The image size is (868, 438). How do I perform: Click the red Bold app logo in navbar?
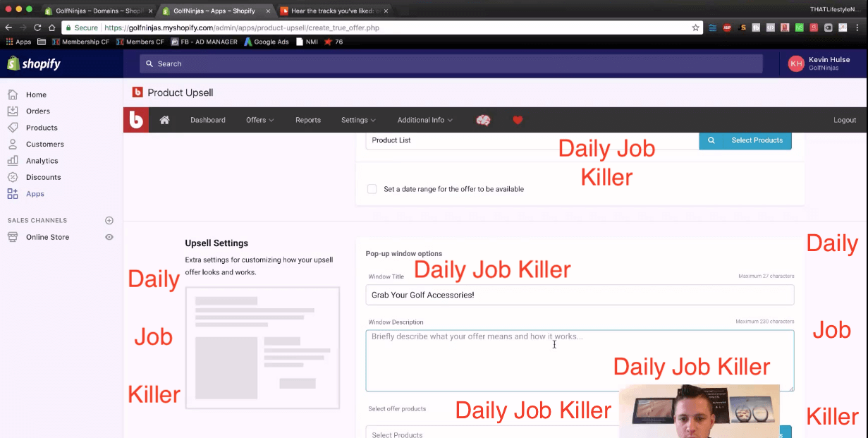[135, 120]
